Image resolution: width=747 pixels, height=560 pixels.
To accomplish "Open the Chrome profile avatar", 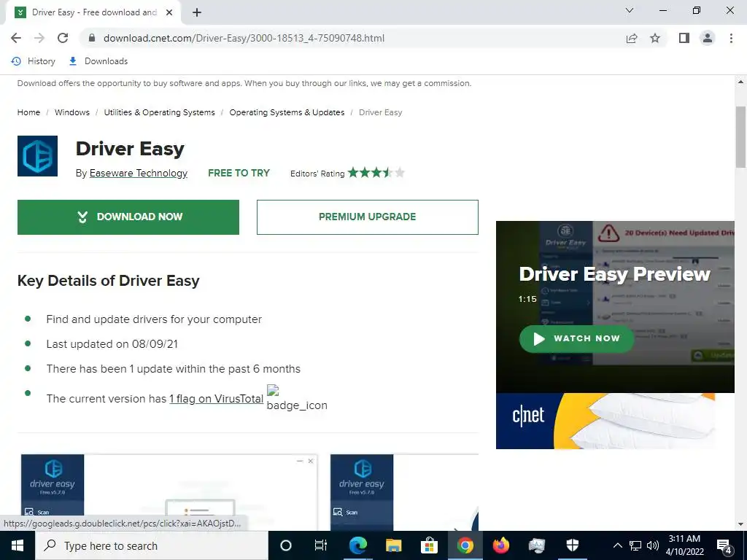I will [x=708, y=38].
